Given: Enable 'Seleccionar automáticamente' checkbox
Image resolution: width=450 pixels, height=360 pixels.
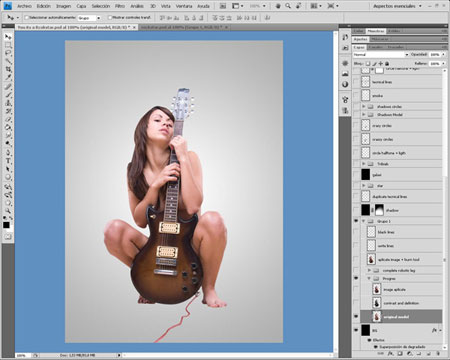Looking at the screenshot, I should tap(27, 17).
